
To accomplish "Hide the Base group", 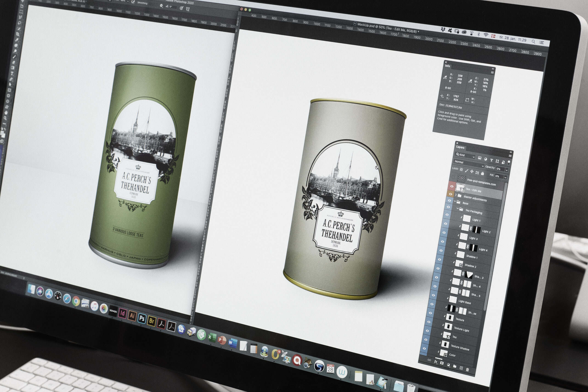I will (x=449, y=200).
